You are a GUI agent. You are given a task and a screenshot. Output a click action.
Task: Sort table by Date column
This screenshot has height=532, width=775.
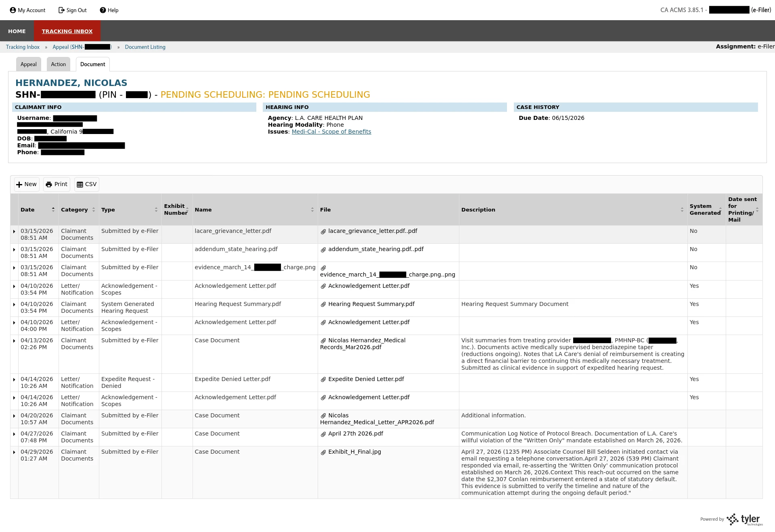[53, 209]
